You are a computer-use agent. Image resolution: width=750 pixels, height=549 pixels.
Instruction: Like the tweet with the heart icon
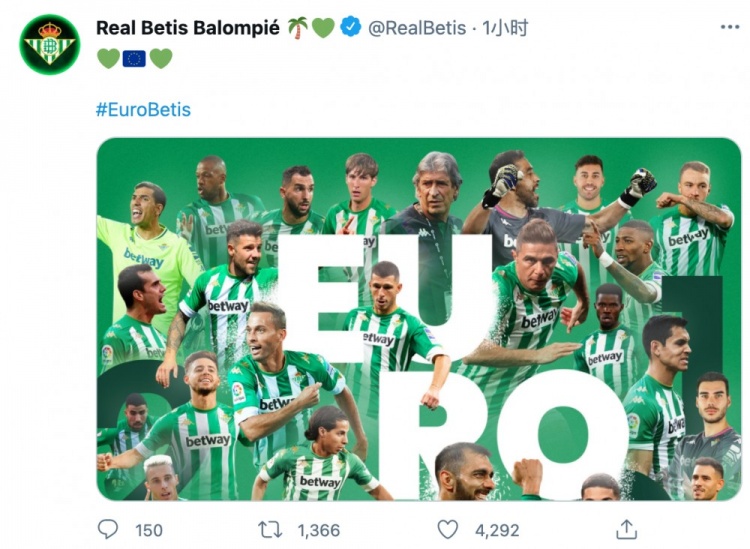[448, 529]
